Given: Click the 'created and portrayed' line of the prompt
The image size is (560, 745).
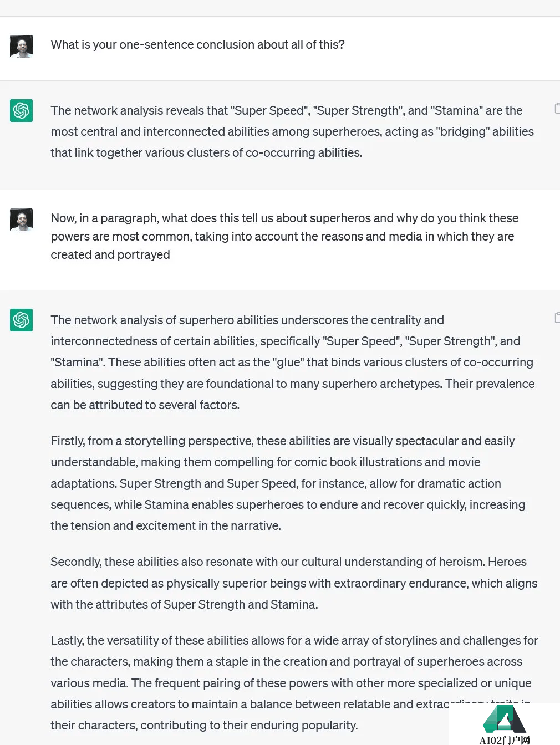Looking at the screenshot, I should (110, 255).
